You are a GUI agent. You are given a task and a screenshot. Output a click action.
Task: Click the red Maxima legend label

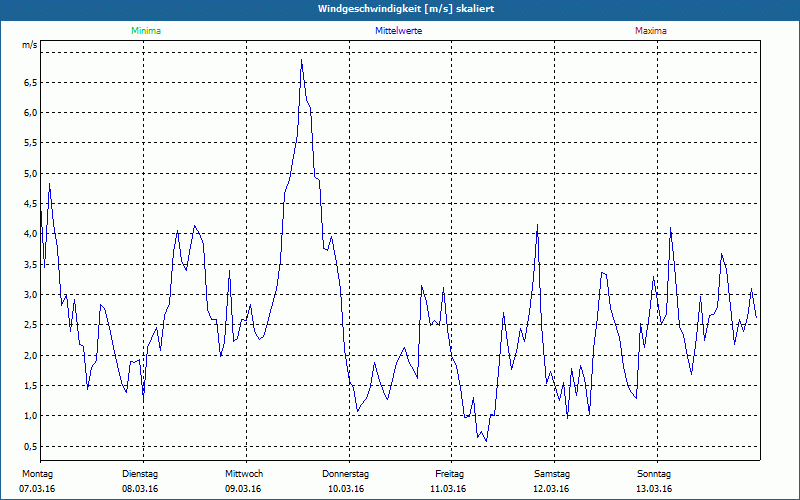[651, 31]
